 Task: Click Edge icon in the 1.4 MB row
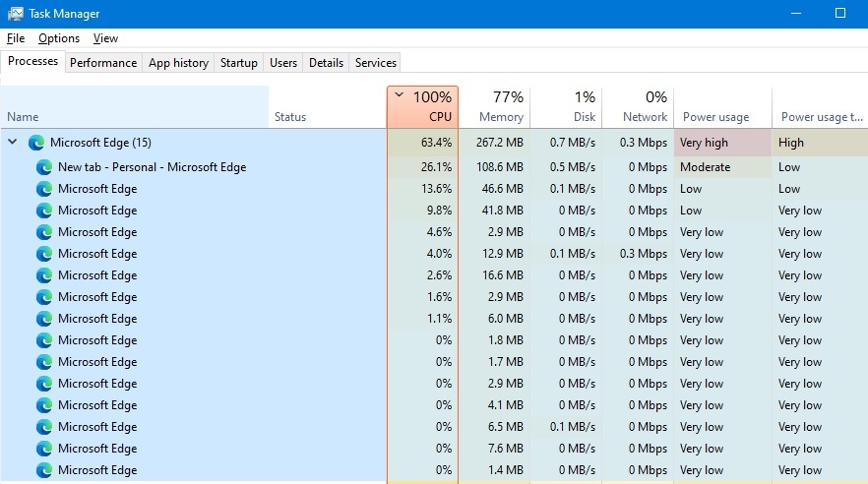point(43,469)
